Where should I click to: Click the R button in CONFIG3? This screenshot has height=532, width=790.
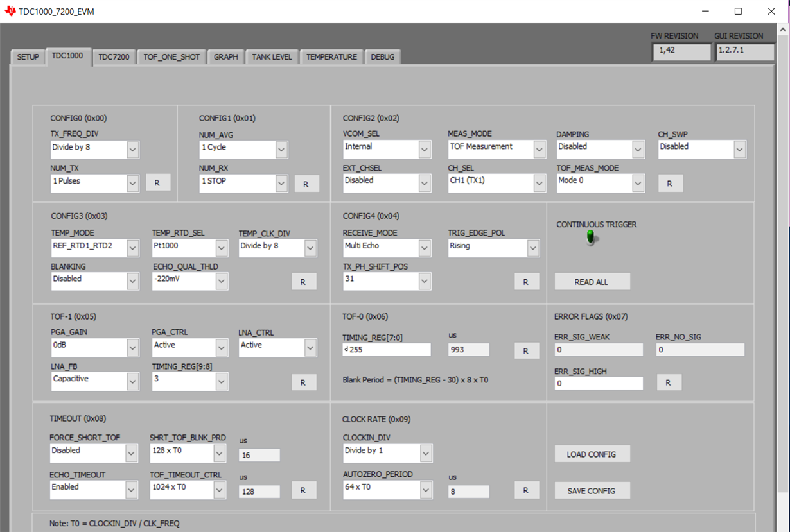[x=304, y=282]
